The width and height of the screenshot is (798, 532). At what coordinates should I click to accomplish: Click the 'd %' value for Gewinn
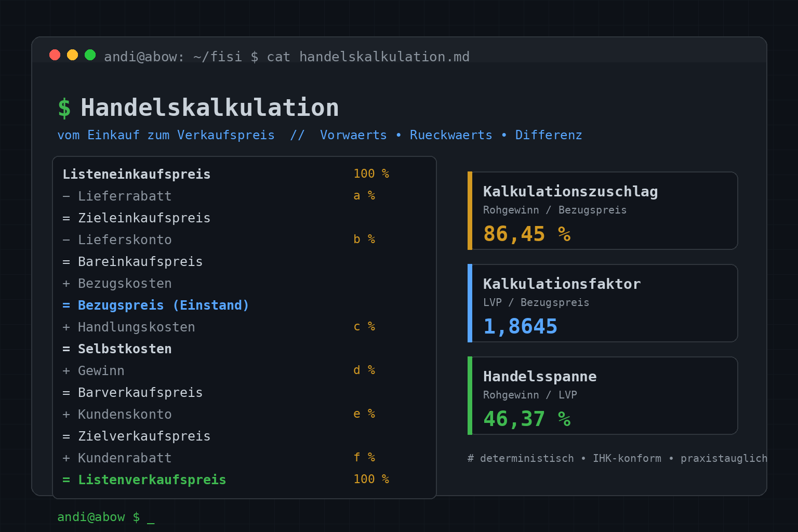click(x=364, y=370)
